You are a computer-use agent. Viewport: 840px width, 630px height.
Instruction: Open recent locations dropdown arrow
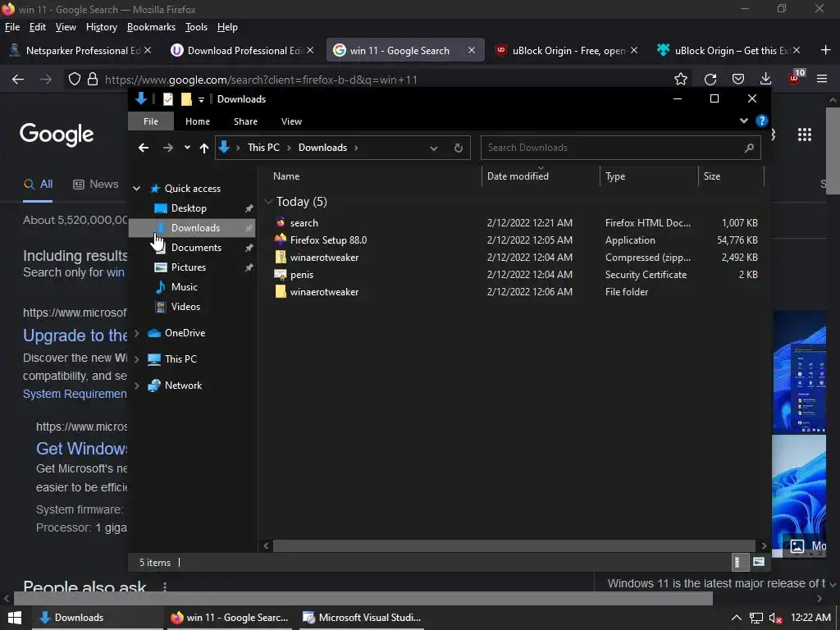pyautogui.click(x=187, y=148)
